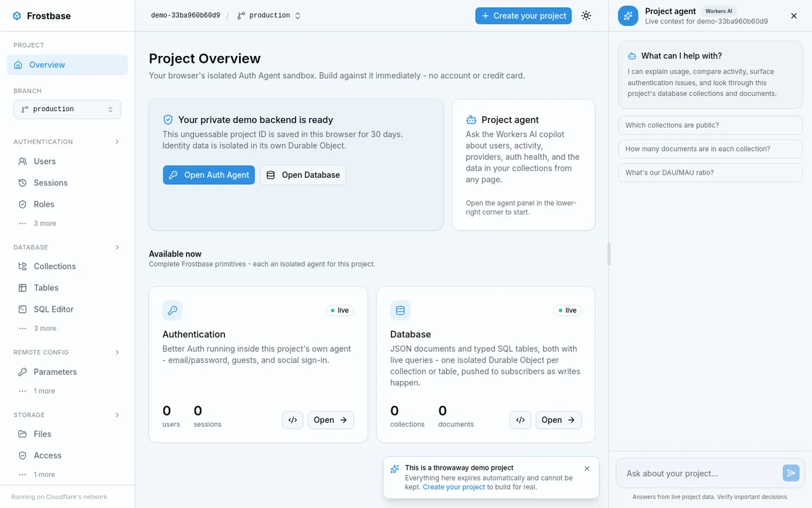Image resolution: width=812 pixels, height=508 pixels.
Task: Collapse the Remote Config section chevron
Action: tap(117, 352)
